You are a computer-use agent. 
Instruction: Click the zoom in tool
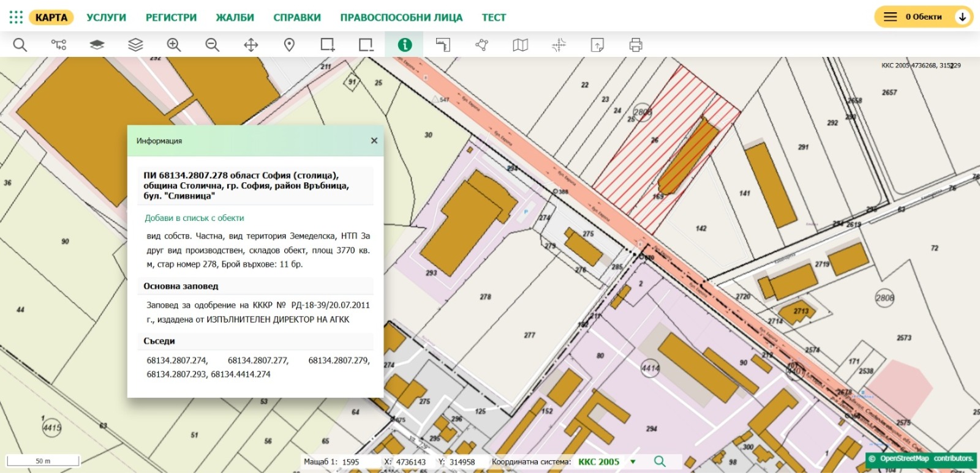pos(174,45)
